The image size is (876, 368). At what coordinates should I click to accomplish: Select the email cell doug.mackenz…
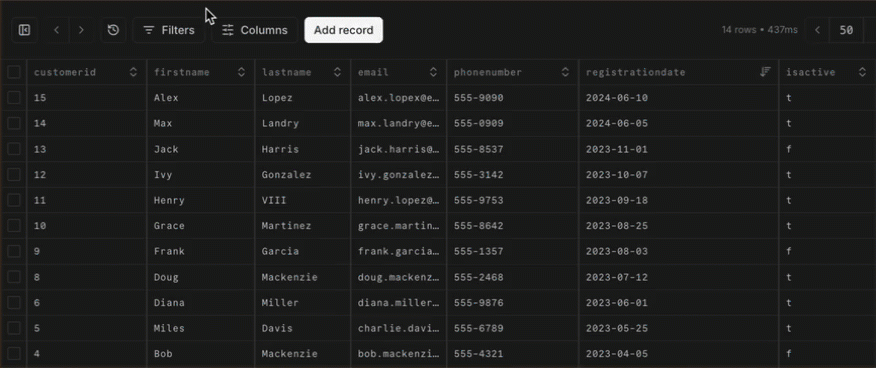coord(399,277)
